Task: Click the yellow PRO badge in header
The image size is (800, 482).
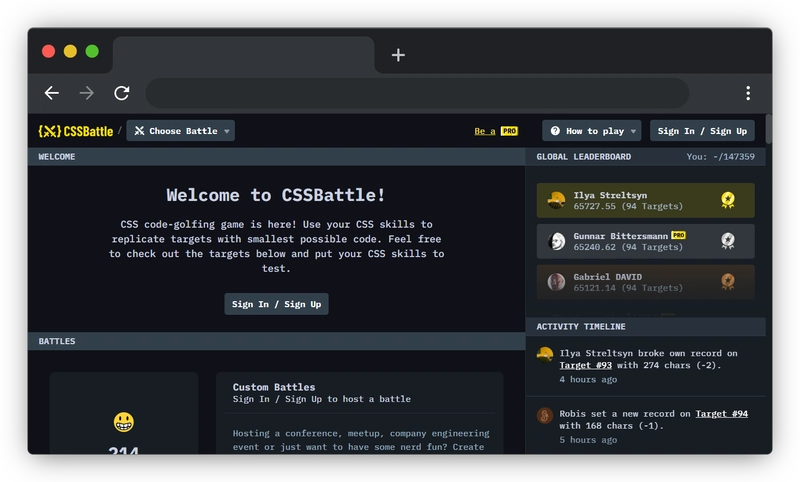Action: (x=509, y=131)
